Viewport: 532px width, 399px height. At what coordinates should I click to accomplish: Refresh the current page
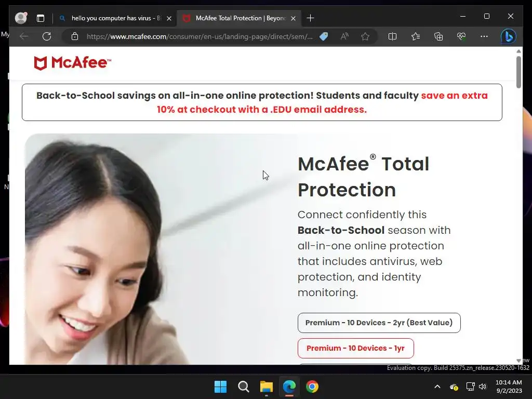(x=47, y=36)
